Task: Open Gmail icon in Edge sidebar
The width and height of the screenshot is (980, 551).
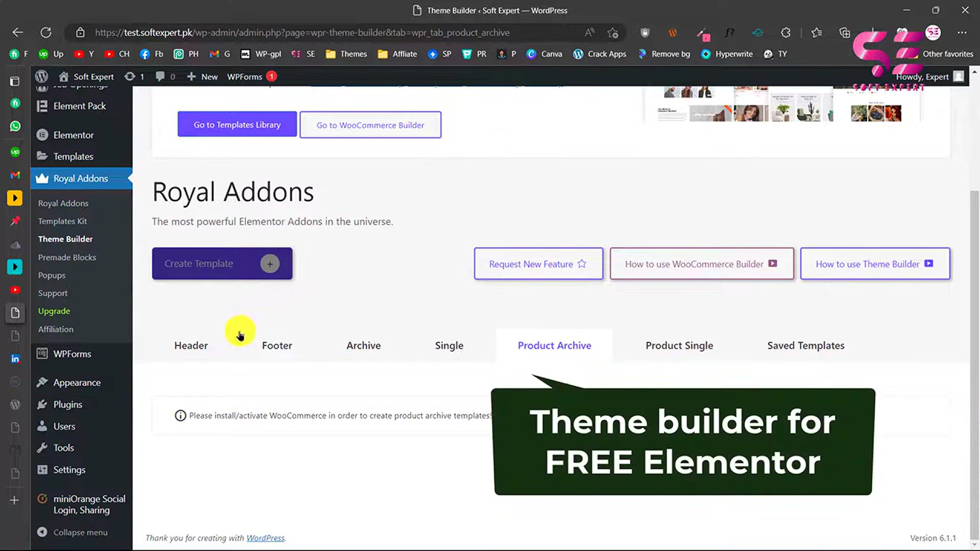Action: pos(15,175)
